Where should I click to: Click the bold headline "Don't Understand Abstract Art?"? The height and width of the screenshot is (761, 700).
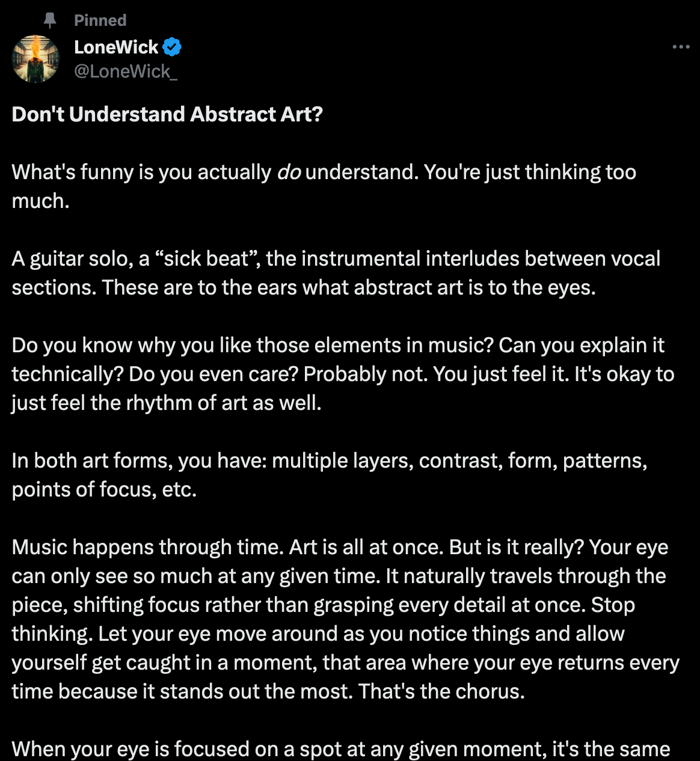click(x=167, y=114)
